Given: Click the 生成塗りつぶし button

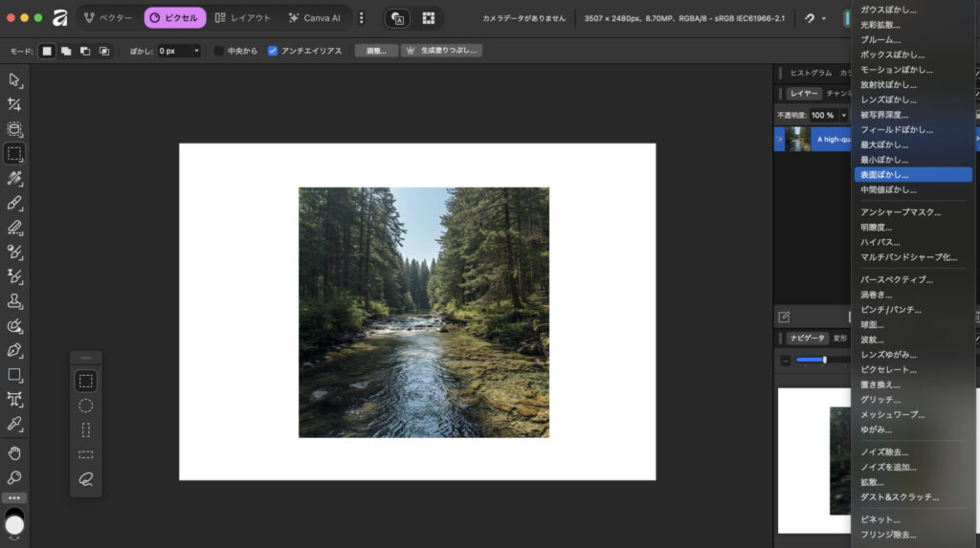Looking at the screenshot, I should (442, 51).
